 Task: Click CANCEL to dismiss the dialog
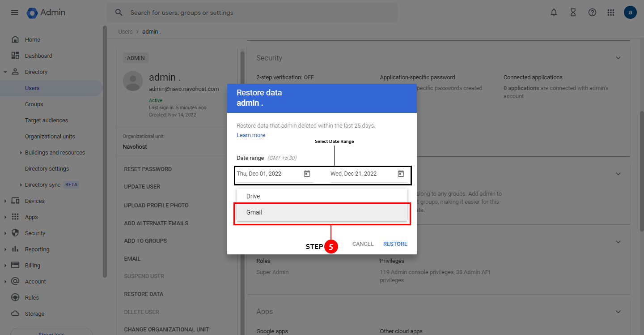pos(362,244)
